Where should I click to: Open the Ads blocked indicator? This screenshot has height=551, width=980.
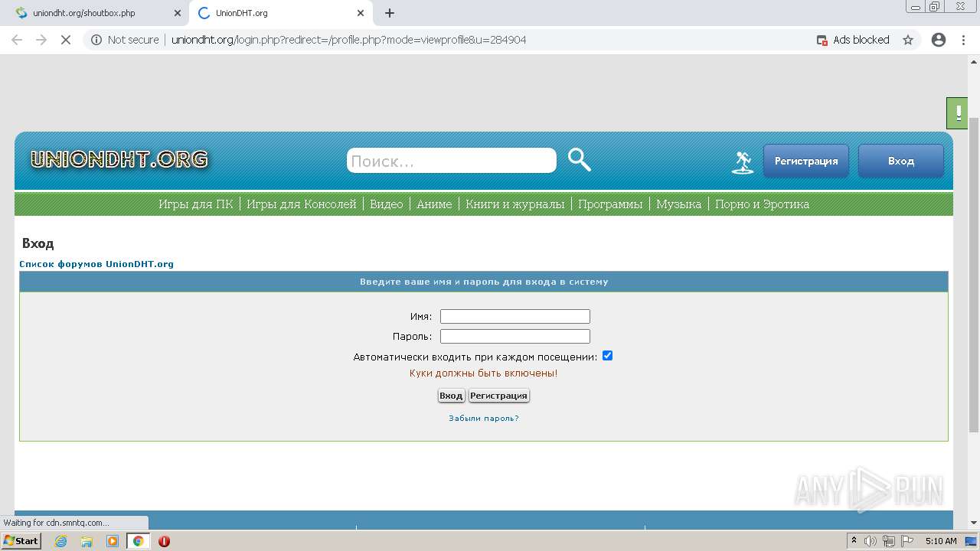click(x=853, y=40)
